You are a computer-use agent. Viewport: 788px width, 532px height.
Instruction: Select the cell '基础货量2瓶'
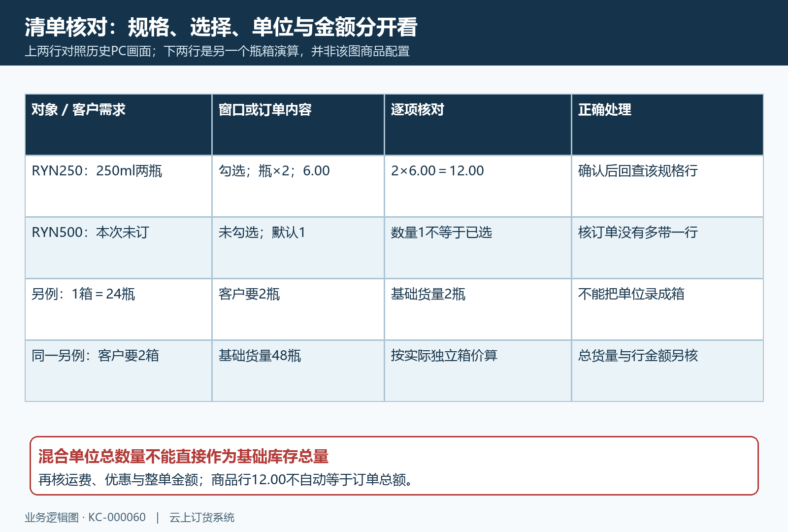point(478,309)
